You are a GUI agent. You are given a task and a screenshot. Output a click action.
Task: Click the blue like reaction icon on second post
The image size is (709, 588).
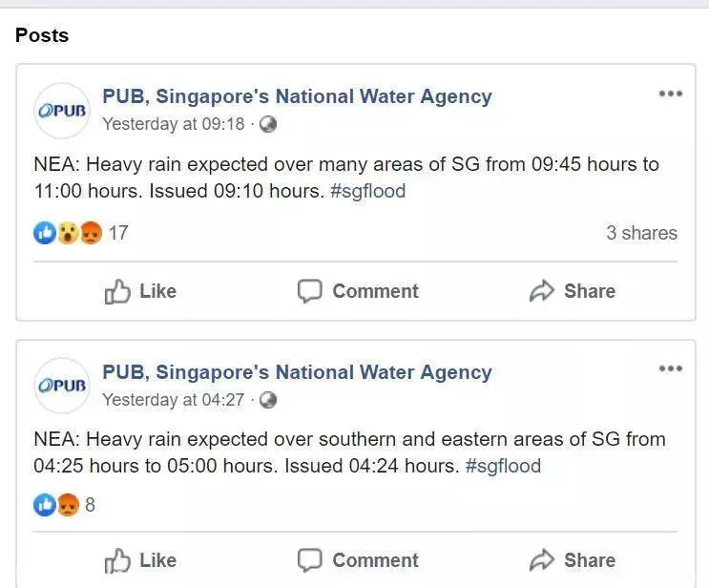pyautogui.click(x=45, y=505)
